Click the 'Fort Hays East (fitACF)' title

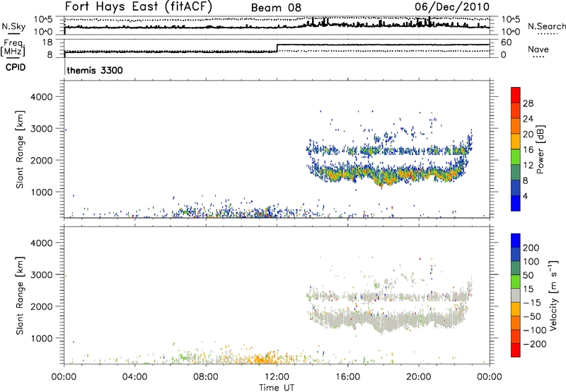(139, 7)
